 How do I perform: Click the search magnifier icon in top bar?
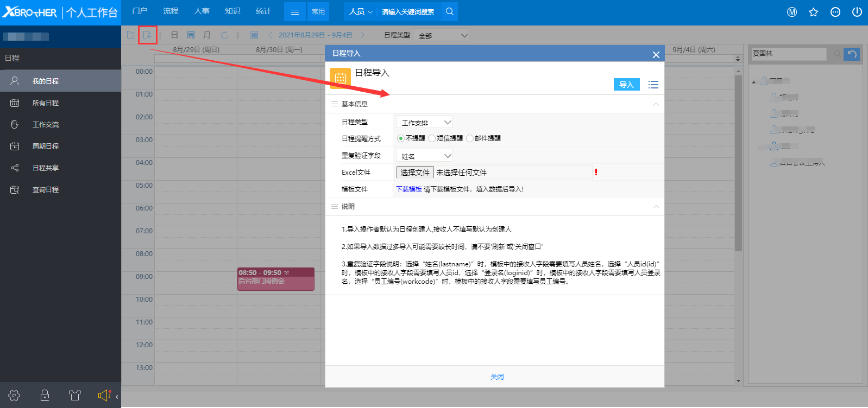449,11
